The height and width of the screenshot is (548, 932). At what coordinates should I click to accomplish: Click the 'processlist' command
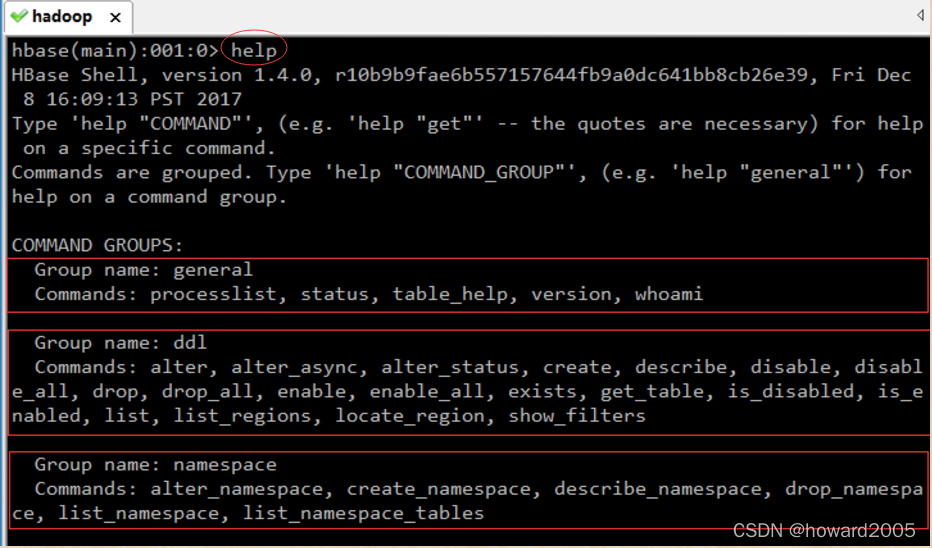213,294
